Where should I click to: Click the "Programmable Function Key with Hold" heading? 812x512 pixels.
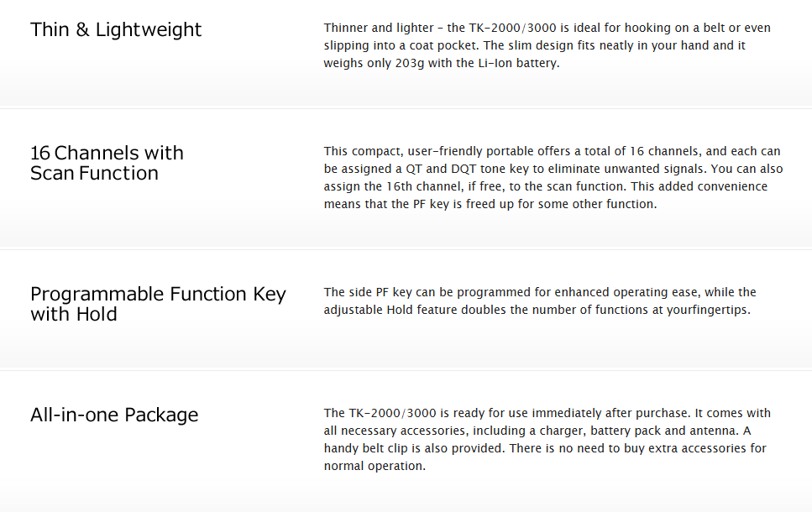[158, 304]
